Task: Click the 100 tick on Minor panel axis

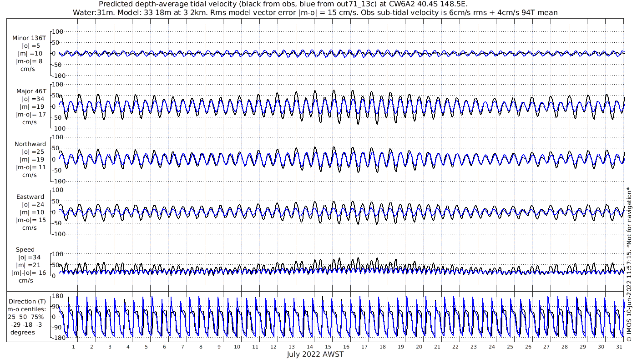Action: click(58, 31)
